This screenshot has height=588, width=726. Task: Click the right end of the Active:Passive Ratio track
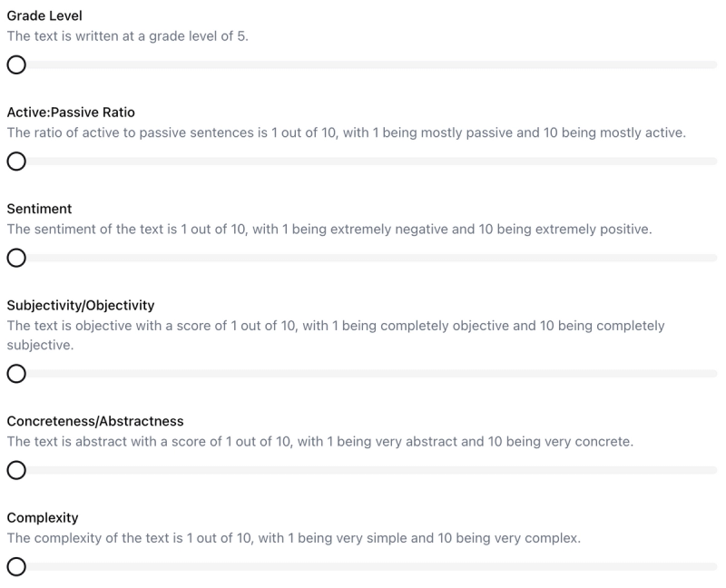point(714,162)
